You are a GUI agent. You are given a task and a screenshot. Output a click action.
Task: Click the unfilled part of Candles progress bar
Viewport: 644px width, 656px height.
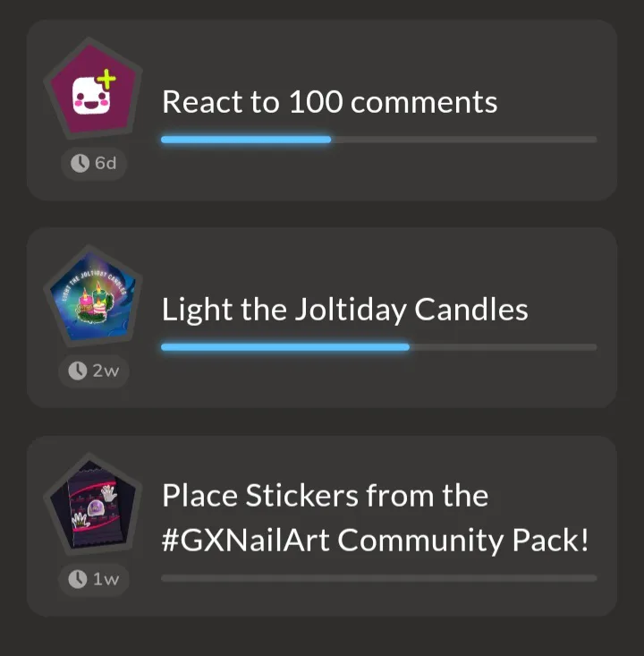pyautogui.click(x=504, y=347)
